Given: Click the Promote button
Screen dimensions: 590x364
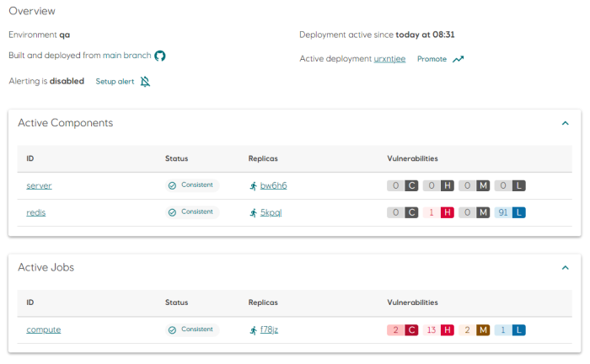Looking at the screenshot, I should (x=432, y=59).
